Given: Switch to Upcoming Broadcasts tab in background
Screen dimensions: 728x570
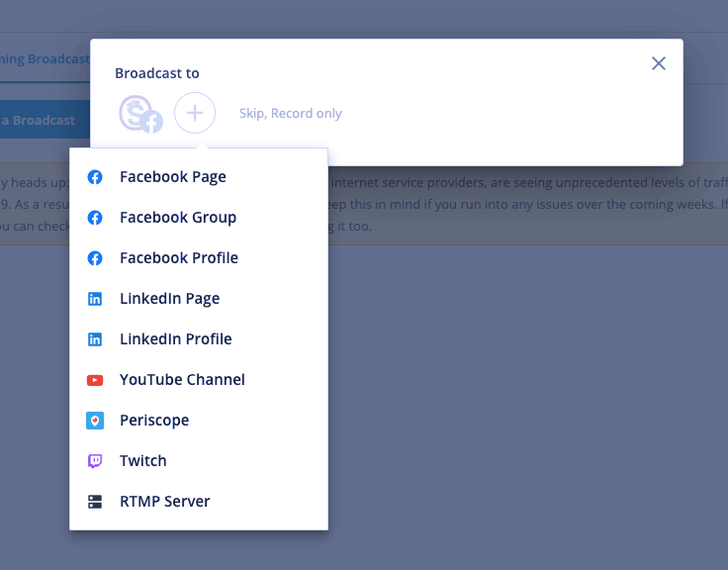Looking at the screenshot, I should pos(45,59).
